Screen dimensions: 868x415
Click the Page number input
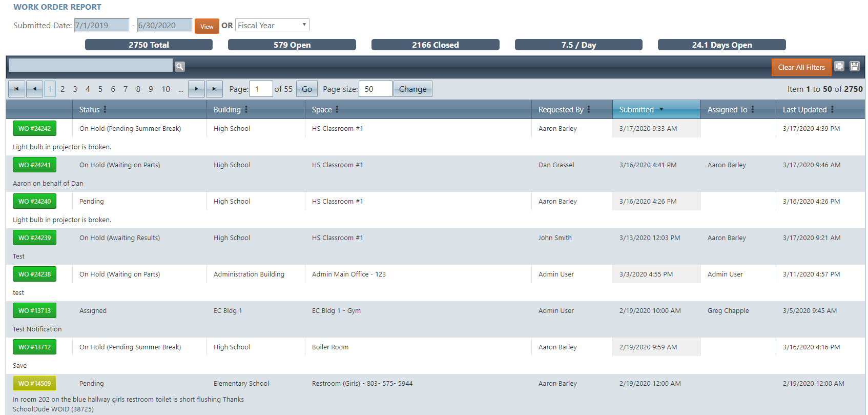[261, 89]
